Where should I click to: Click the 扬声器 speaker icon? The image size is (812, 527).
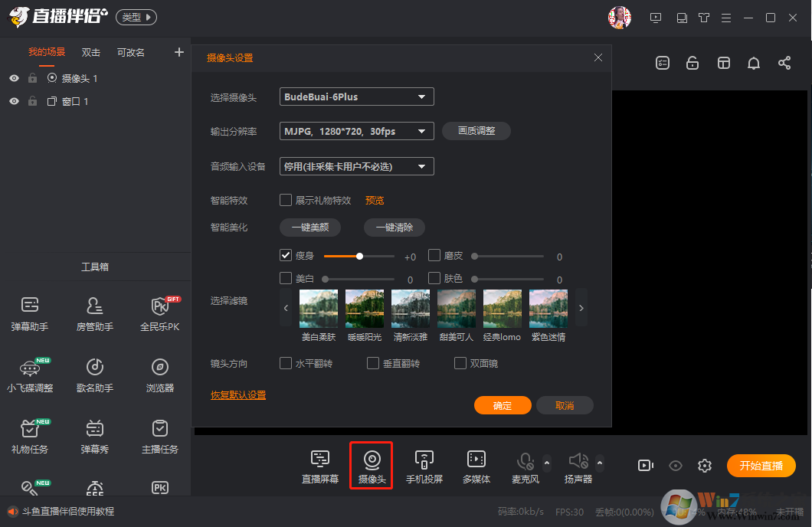click(578, 461)
